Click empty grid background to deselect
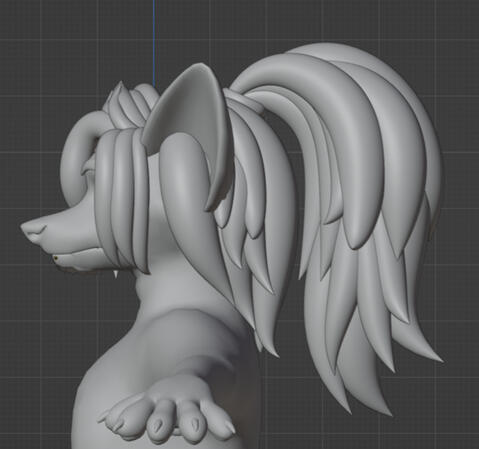479x449 pixels. (x=50, y=50)
